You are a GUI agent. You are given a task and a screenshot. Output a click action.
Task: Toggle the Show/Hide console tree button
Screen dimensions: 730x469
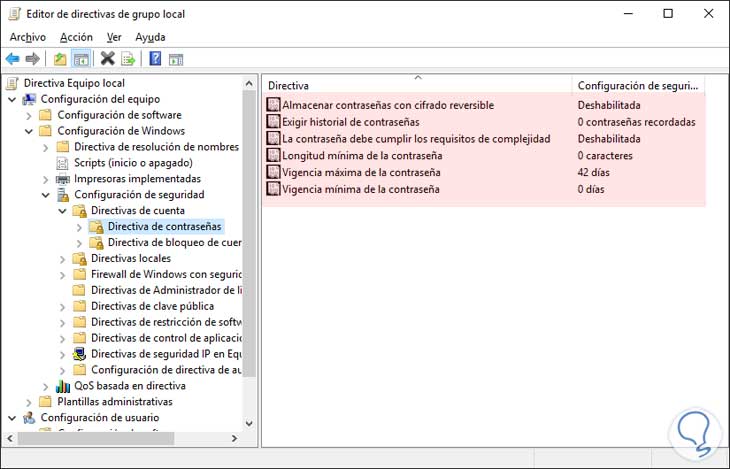pyautogui.click(x=80, y=59)
